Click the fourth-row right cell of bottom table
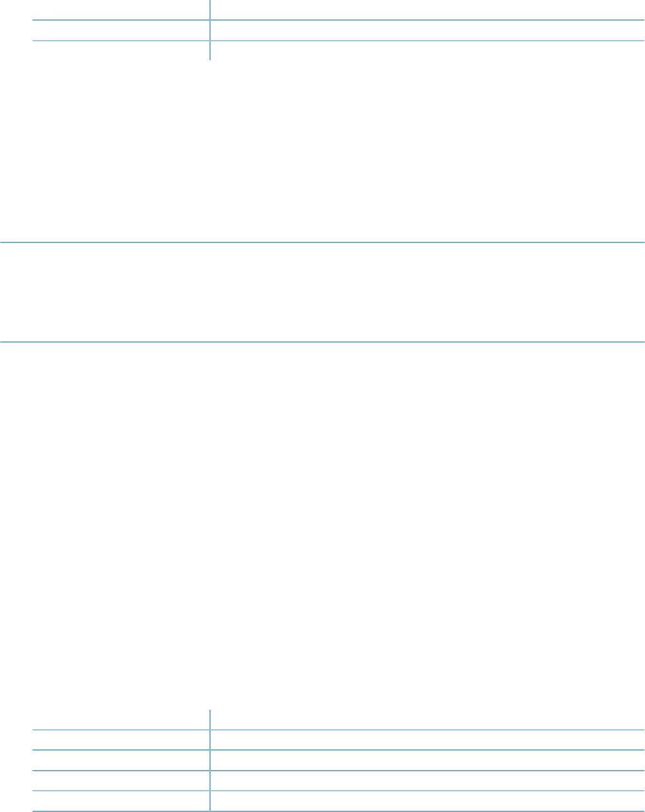 tap(427, 780)
